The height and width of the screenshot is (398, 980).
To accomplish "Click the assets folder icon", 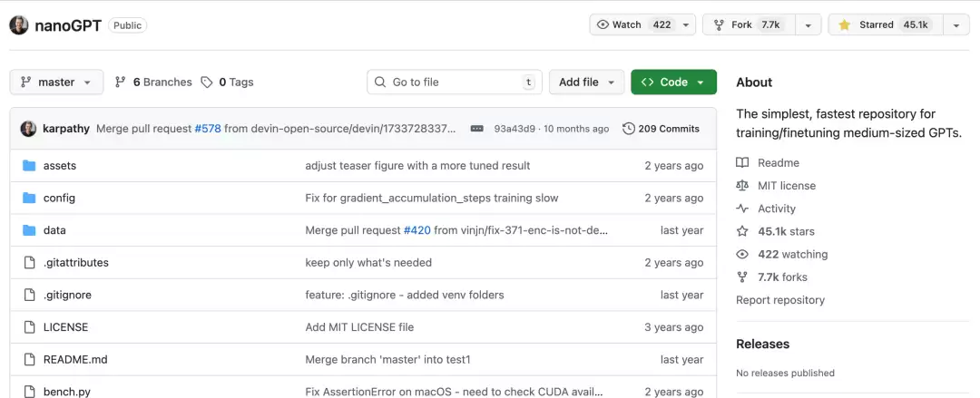I will point(28,166).
